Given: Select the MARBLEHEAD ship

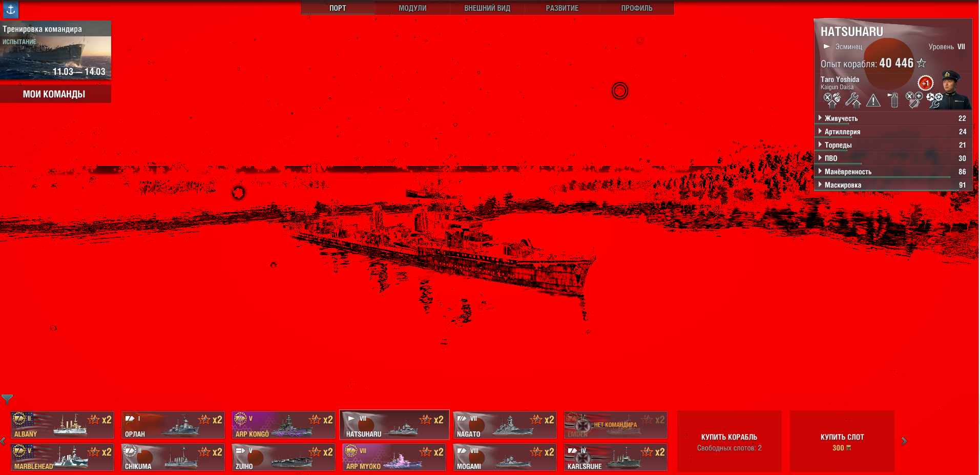Looking at the screenshot, I should 62,457.
